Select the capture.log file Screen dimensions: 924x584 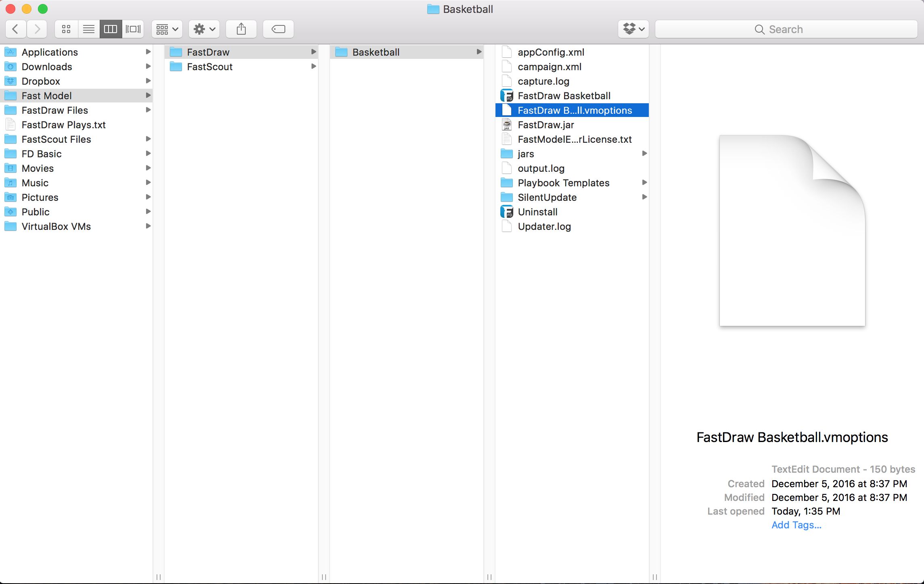pyautogui.click(x=572, y=81)
